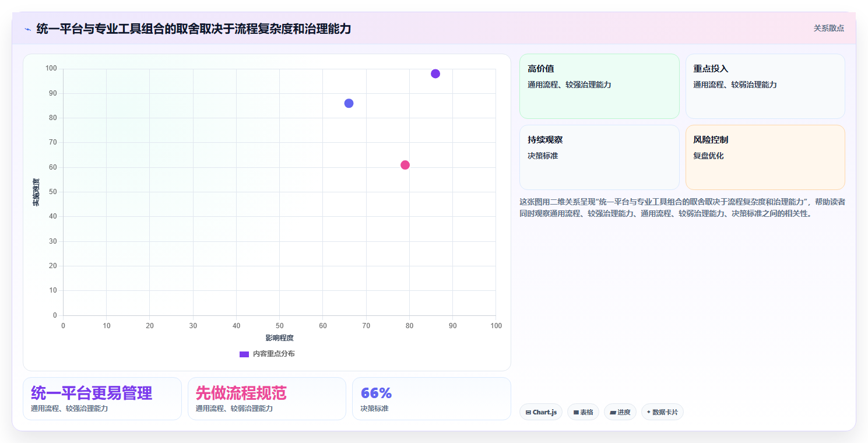Open the 风险控制 quadrant card
Viewport: 868px width, 443px height.
765,157
